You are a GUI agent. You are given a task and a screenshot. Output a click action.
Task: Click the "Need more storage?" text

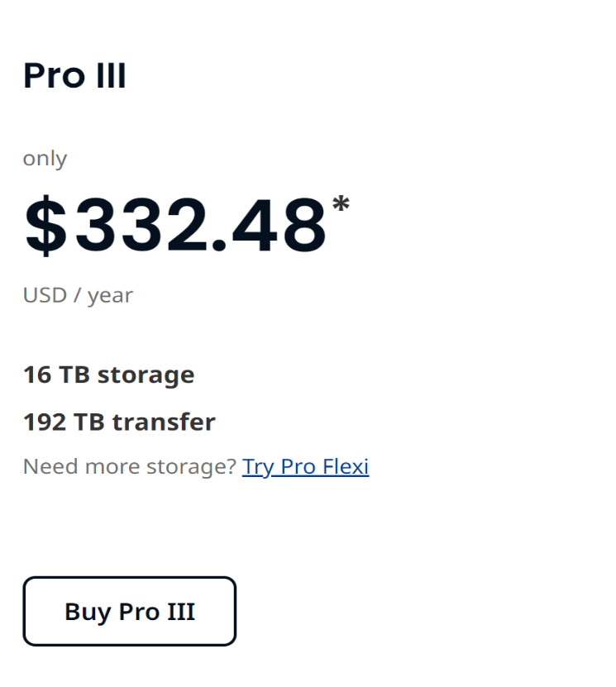(x=130, y=466)
